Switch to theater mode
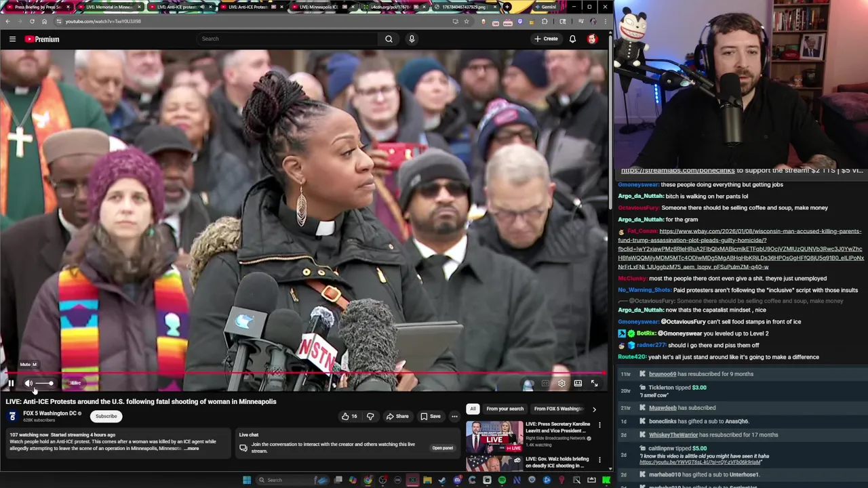This screenshot has width=868, height=488. (x=578, y=384)
